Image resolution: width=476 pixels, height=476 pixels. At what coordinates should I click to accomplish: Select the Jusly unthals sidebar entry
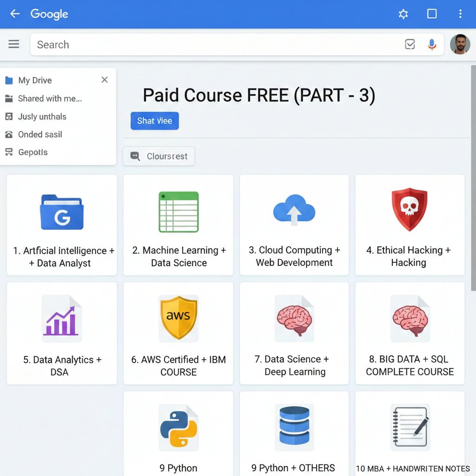coord(42,117)
